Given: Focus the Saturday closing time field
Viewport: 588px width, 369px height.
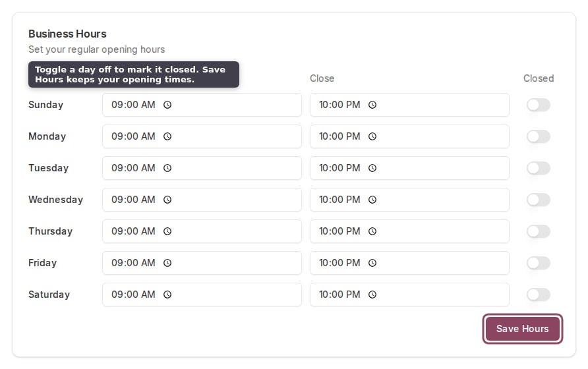Looking at the screenshot, I should (409, 295).
